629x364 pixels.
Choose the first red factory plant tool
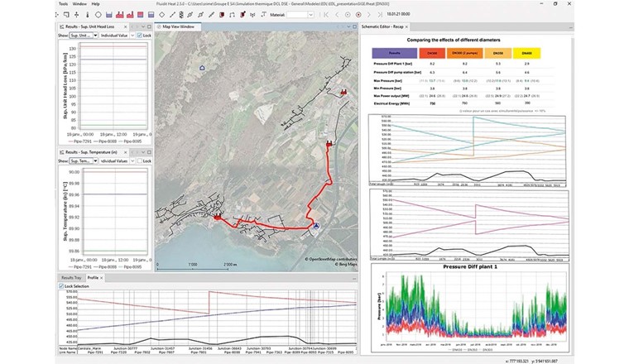point(119,15)
